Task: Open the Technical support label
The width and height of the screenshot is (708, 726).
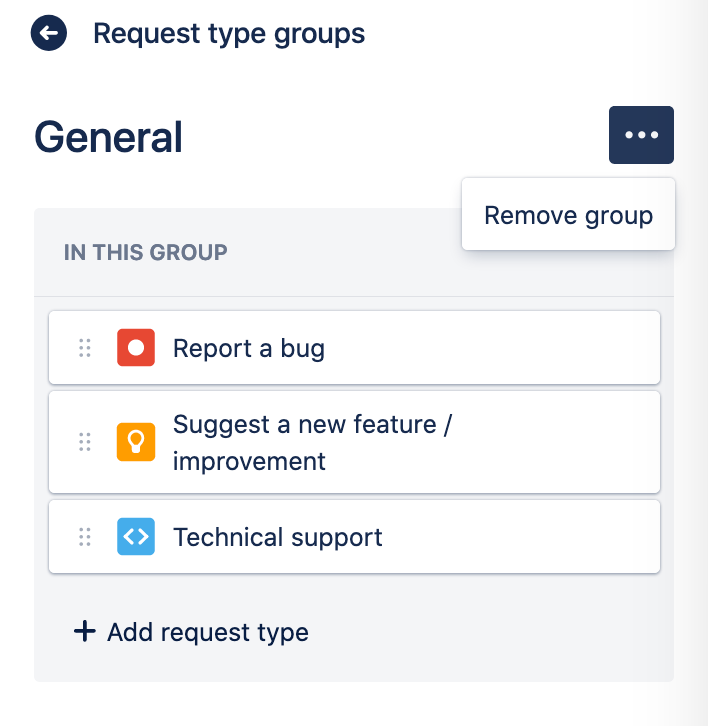Action: [278, 537]
